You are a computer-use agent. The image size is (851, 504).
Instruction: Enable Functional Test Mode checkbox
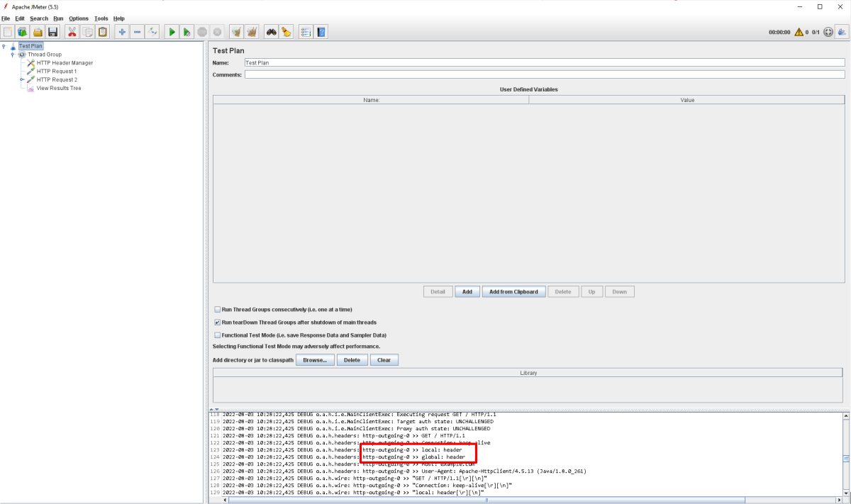[218, 335]
